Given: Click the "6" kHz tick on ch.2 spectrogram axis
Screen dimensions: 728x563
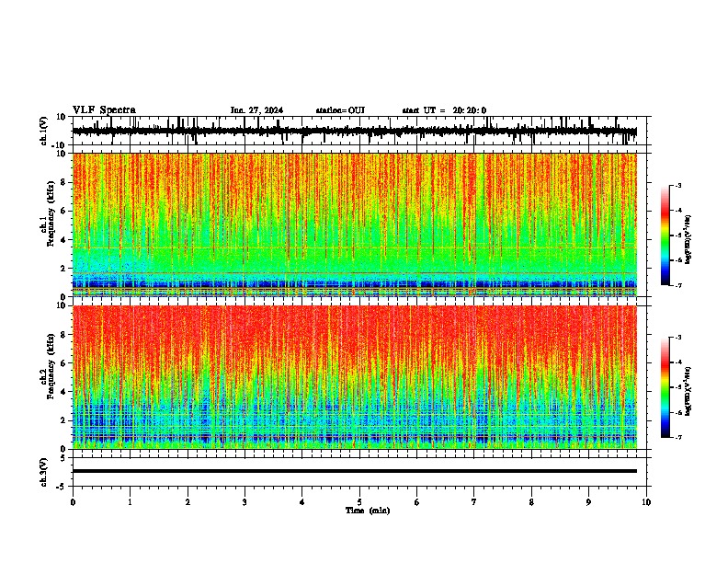Looking at the screenshot, I should click(x=63, y=362).
